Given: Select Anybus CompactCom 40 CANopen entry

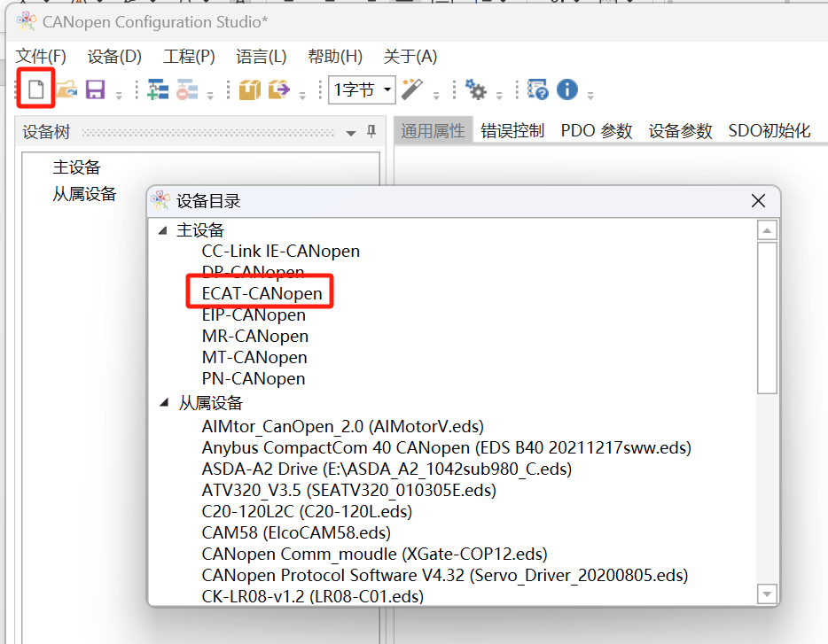Looking at the screenshot, I should coord(447,447).
